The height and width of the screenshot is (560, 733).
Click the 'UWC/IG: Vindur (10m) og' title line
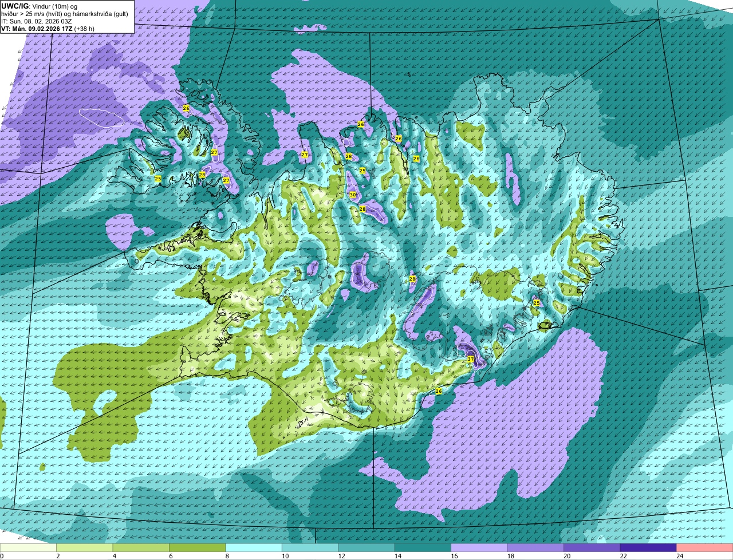(39, 6)
